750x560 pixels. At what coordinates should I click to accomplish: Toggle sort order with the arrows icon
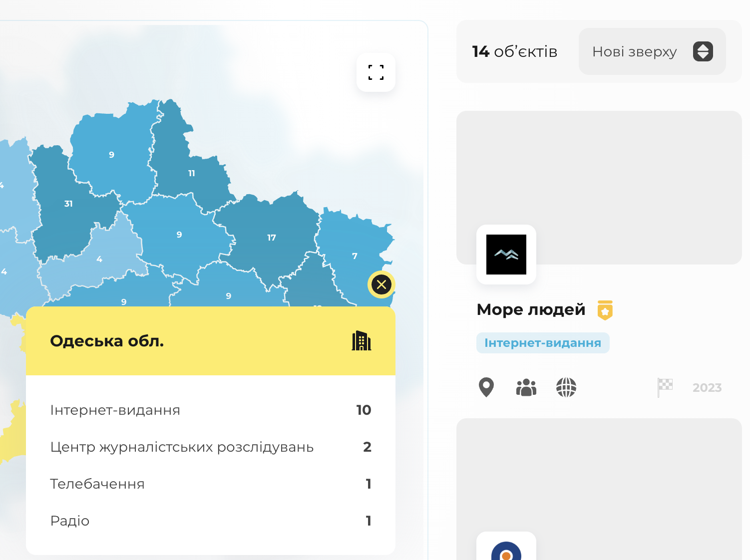click(x=703, y=51)
